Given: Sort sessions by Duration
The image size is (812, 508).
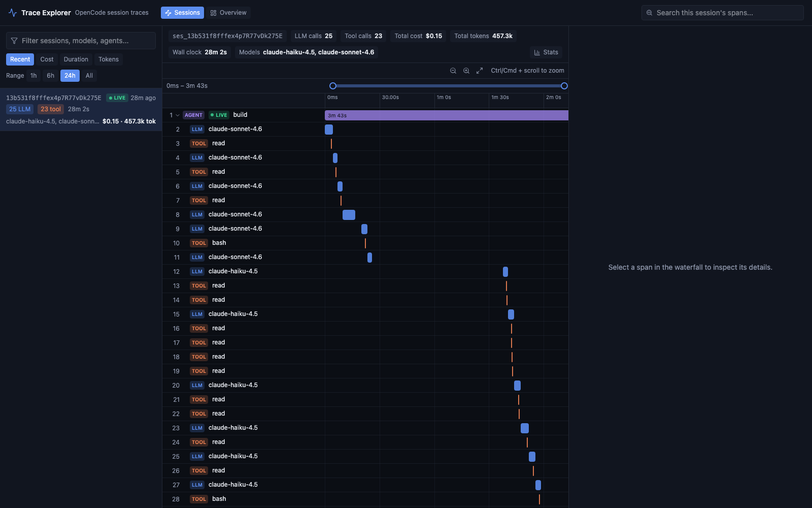Looking at the screenshot, I should (x=76, y=59).
